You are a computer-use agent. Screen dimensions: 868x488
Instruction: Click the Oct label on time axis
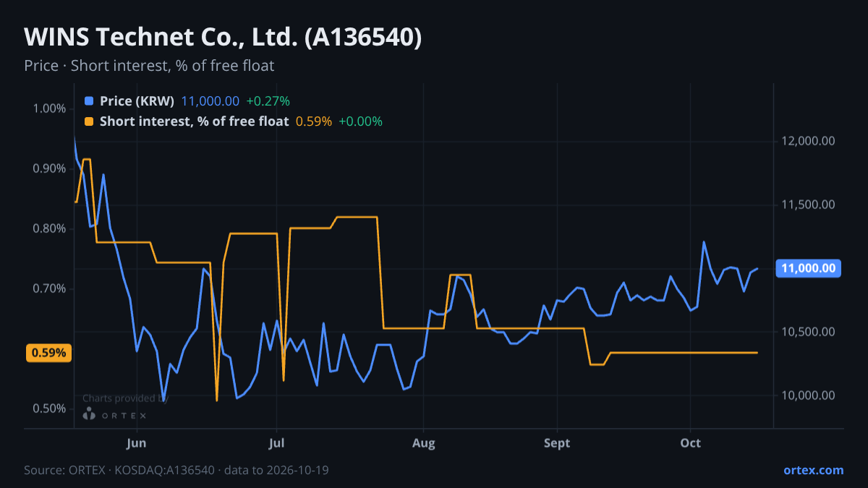pyautogui.click(x=691, y=443)
